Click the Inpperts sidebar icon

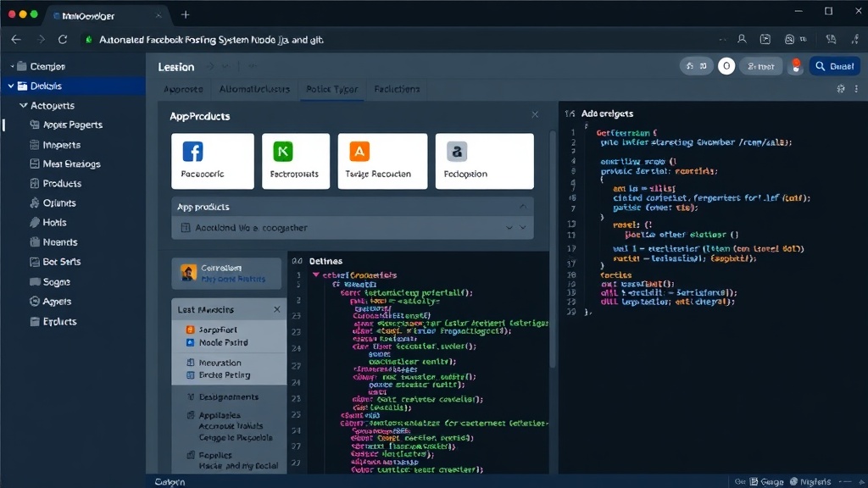(34, 145)
